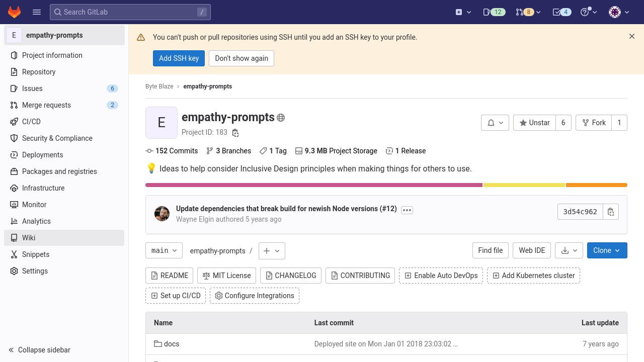644x362 pixels.
Task: Open 3 Branches link
Action: point(228,151)
